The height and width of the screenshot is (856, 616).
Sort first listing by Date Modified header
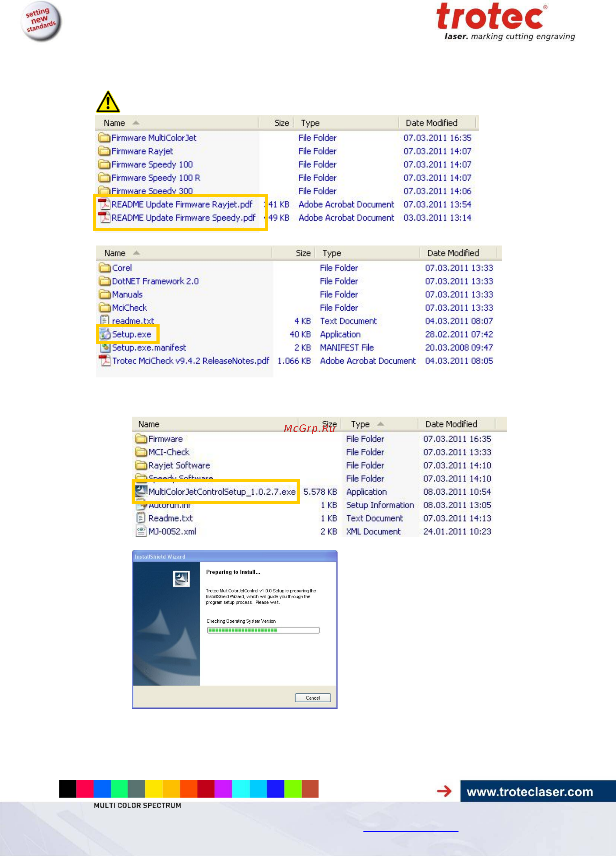(x=432, y=123)
